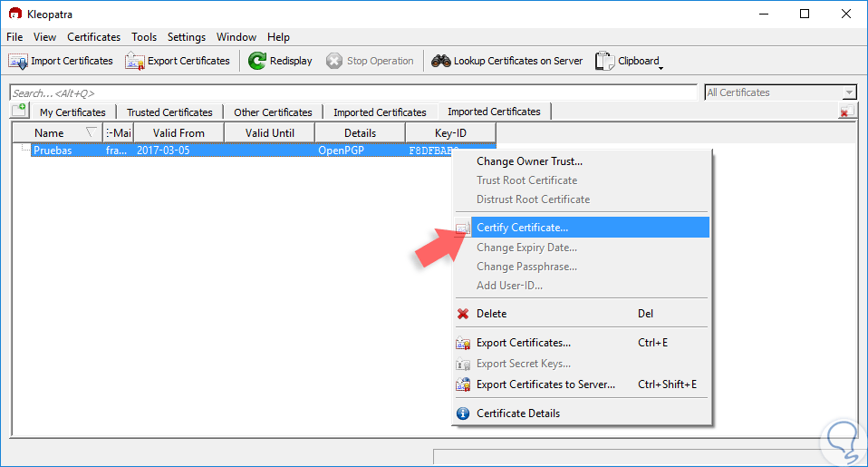
Task: Click the Clipboard dropdown arrow
Action: [661, 68]
